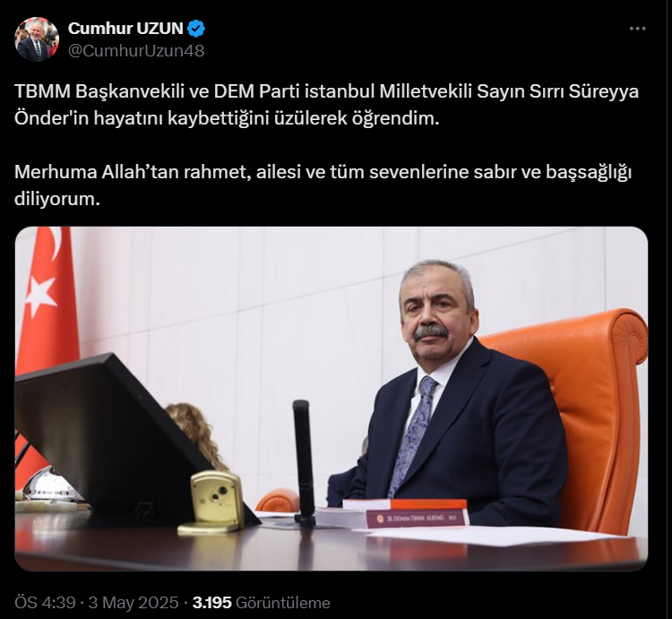Click the man's patterned blue tie
This screenshot has width=672, height=619.
(x=410, y=434)
